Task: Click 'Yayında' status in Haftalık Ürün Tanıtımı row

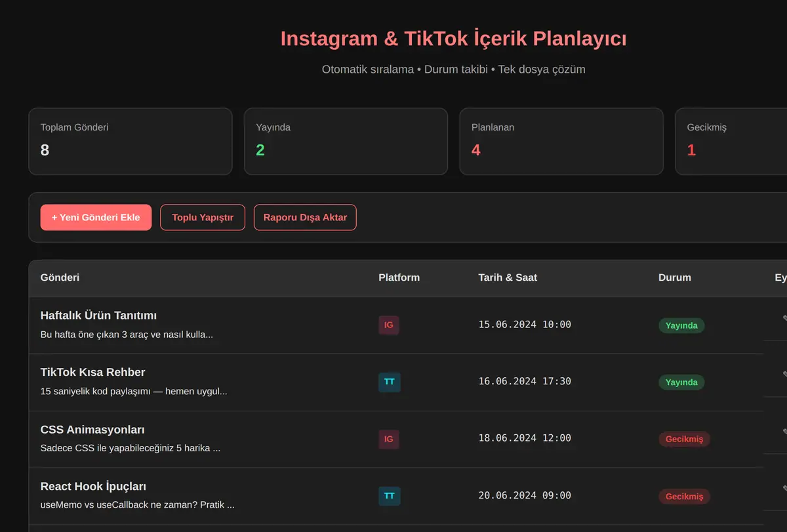Action: coord(681,325)
